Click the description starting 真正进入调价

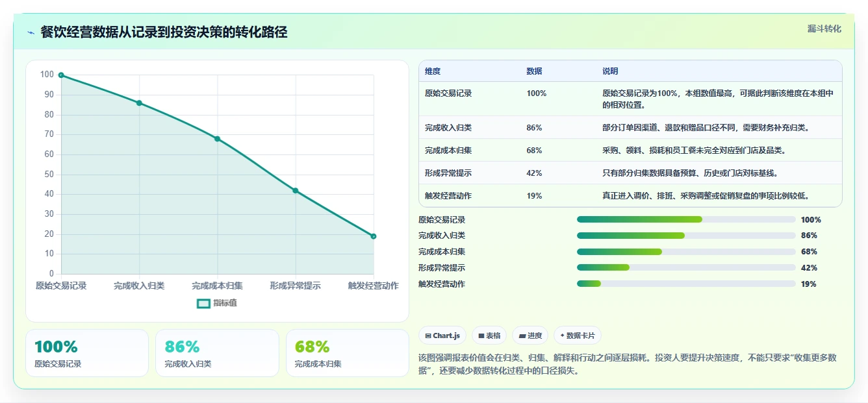pos(706,196)
